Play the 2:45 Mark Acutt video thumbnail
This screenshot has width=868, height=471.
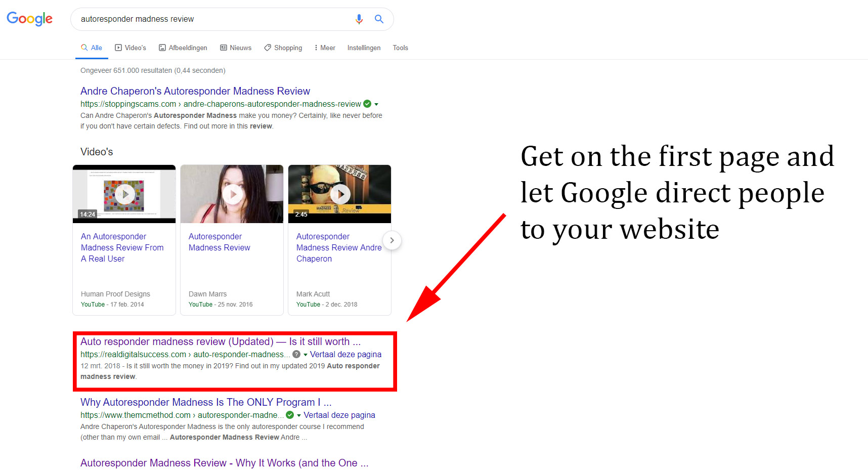(x=340, y=194)
